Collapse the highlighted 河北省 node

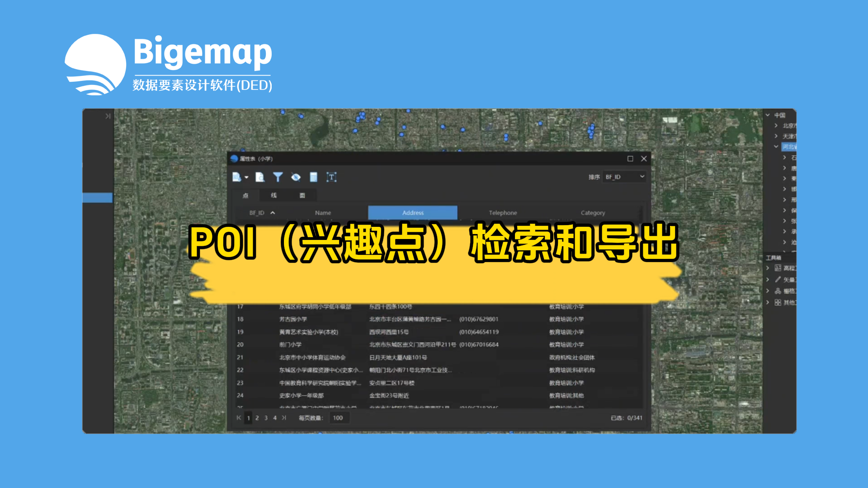point(776,146)
